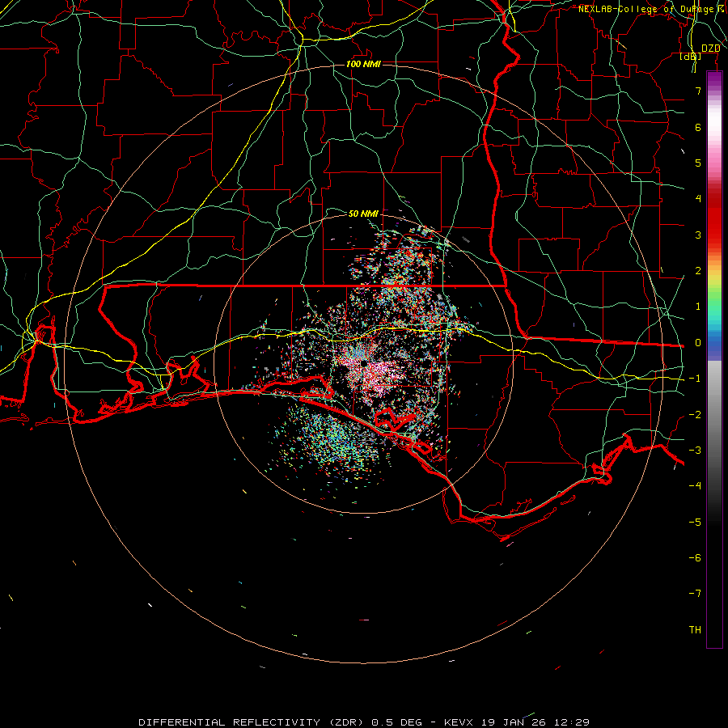
Task: Click the 6 value on the color scale
Action: pyautogui.click(x=698, y=127)
